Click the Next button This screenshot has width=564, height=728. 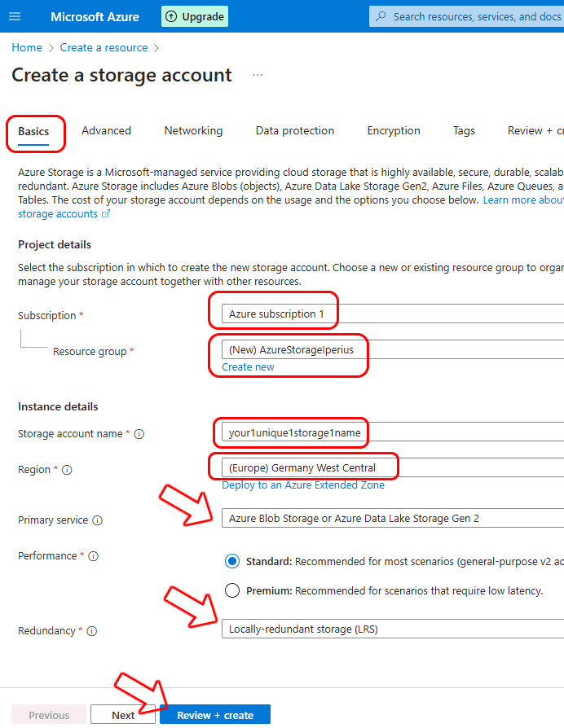coord(123,715)
